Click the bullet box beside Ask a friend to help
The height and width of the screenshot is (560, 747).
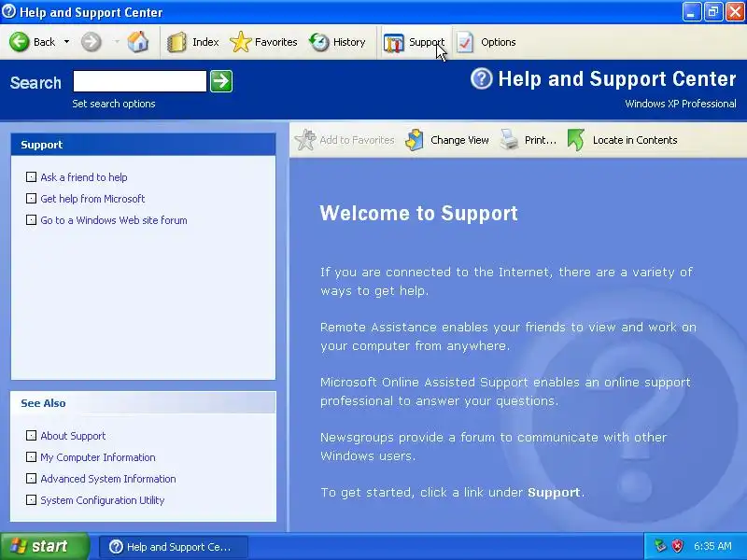(x=31, y=177)
